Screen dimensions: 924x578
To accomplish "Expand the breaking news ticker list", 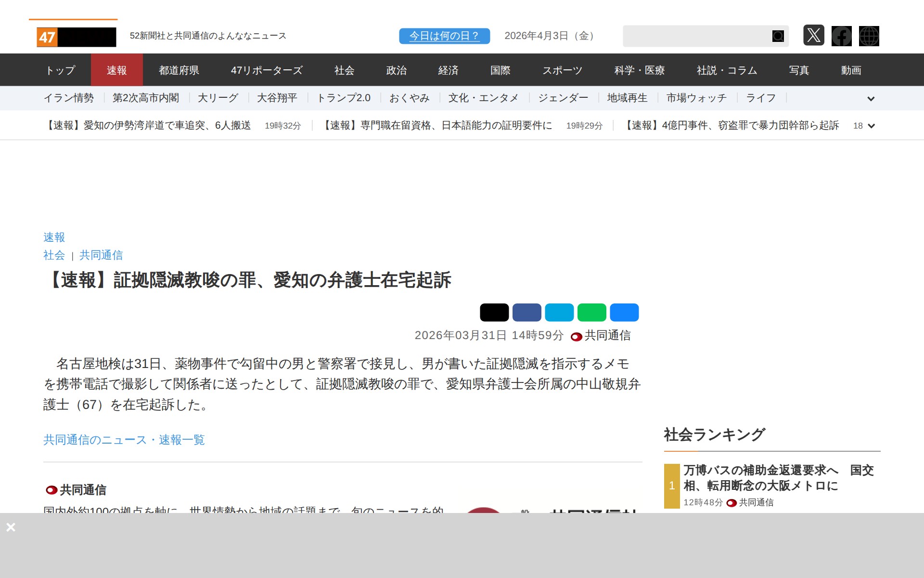I will click(x=870, y=126).
